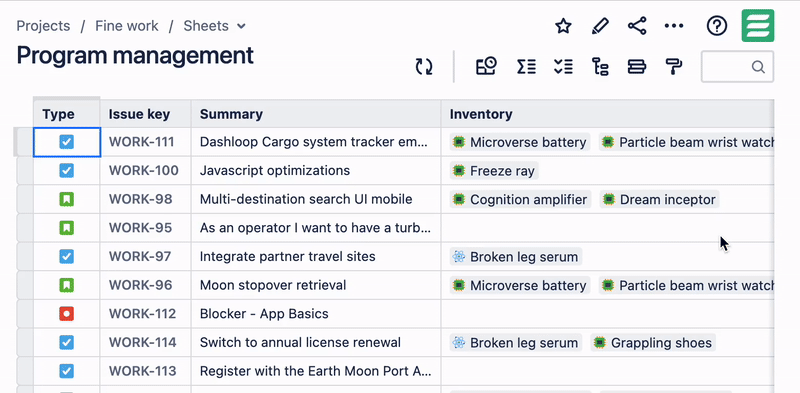Click the magnifier in the search box
The height and width of the screenshot is (393, 800).
[758, 67]
